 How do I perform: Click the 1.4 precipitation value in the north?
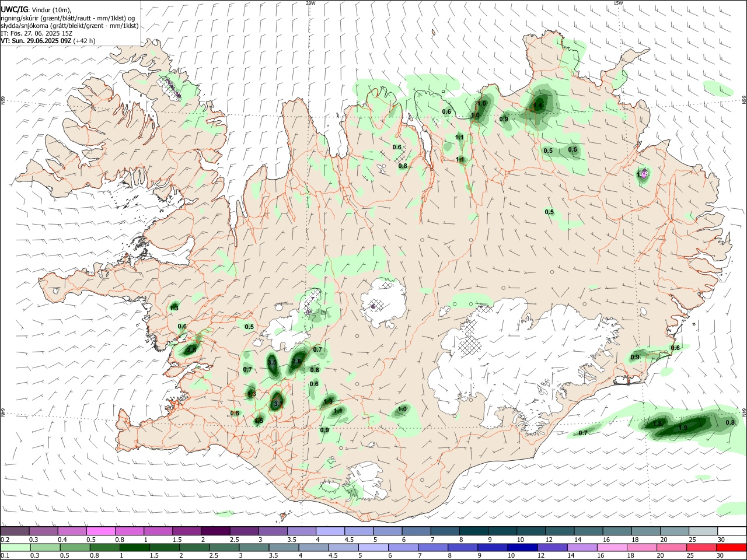pos(538,106)
